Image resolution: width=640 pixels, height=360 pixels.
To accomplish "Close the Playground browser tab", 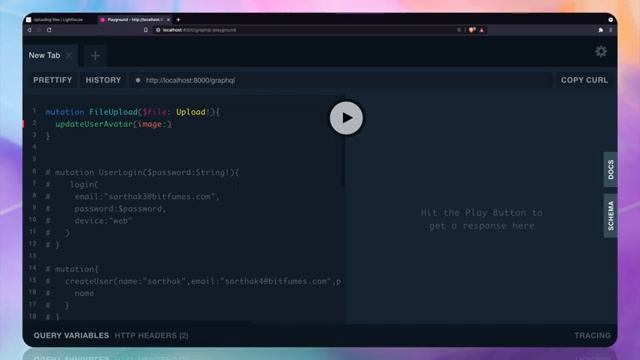I will pos(168,20).
